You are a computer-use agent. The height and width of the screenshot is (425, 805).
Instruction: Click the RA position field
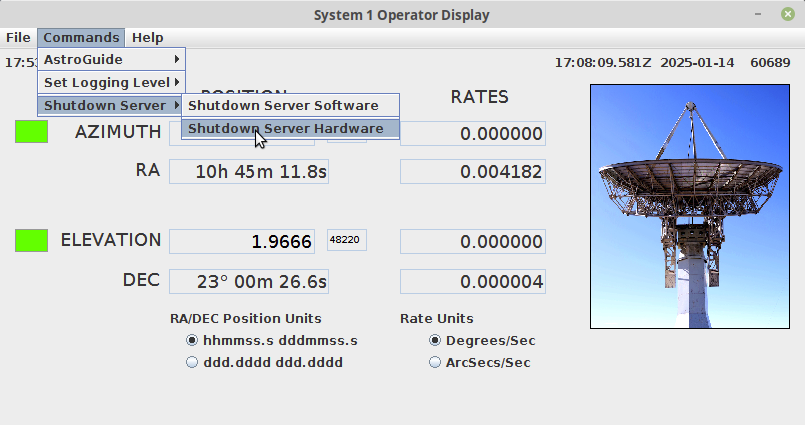click(248, 172)
